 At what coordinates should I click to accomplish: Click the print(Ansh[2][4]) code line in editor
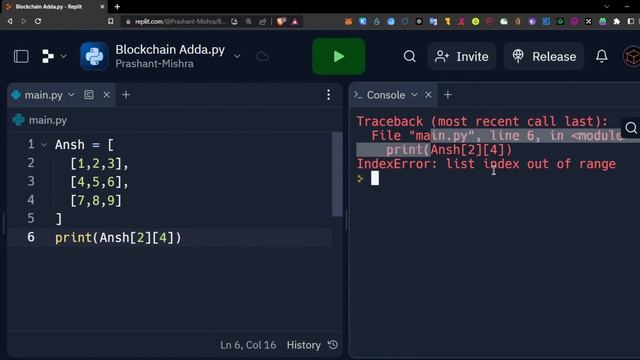[x=118, y=238]
